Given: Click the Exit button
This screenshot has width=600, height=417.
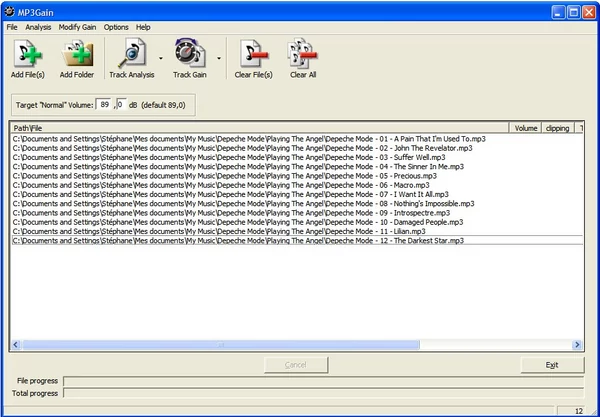Looking at the screenshot, I should [552, 365].
